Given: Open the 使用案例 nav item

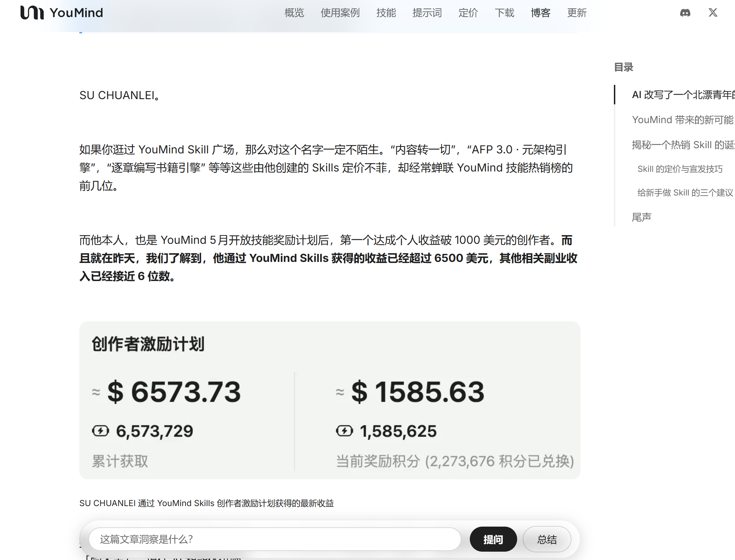Looking at the screenshot, I should [340, 13].
